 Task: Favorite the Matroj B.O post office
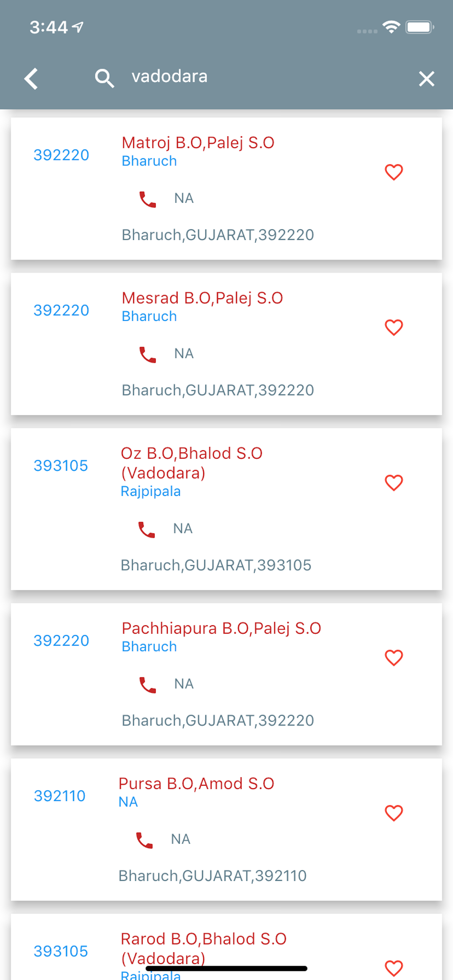coord(394,172)
